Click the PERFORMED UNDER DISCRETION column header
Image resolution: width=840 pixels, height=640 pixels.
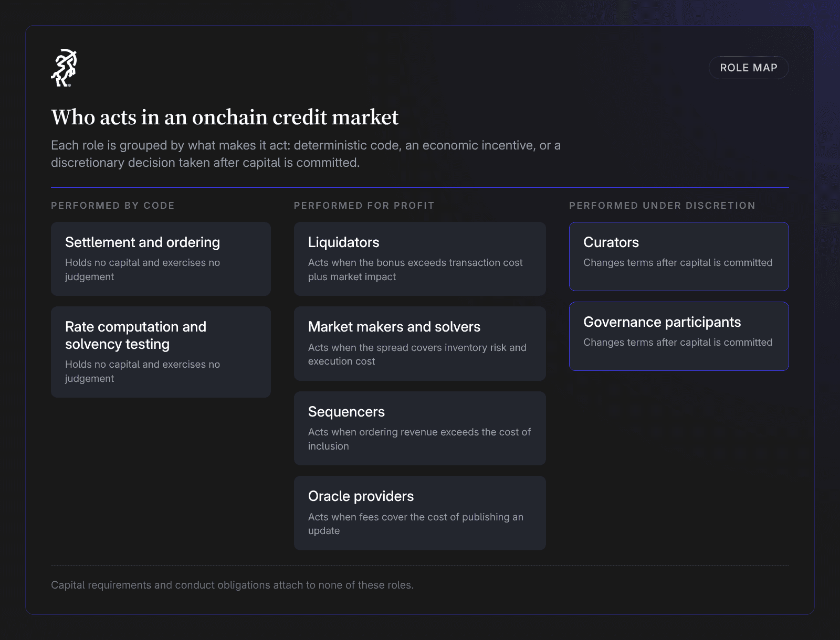coord(662,206)
